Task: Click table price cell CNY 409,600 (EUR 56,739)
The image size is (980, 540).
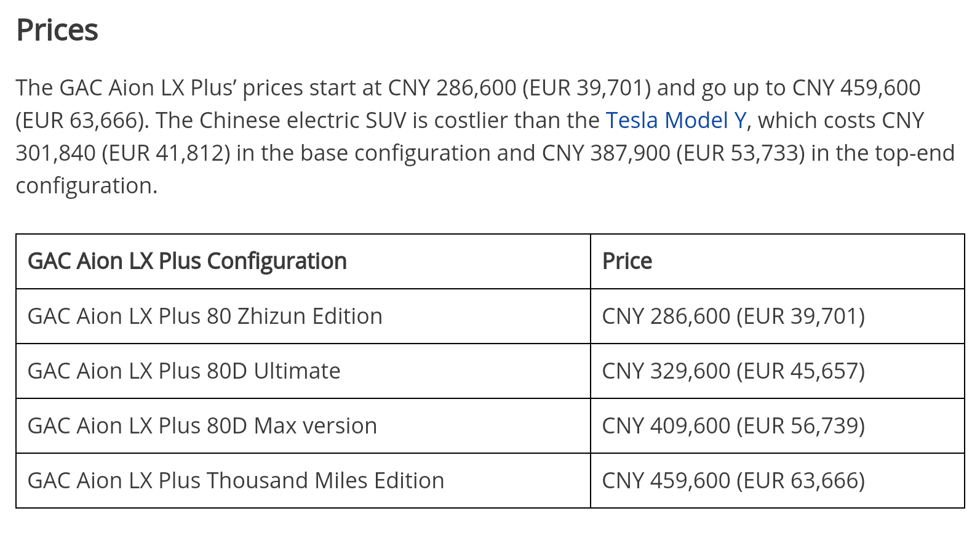Action: (733, 426)
